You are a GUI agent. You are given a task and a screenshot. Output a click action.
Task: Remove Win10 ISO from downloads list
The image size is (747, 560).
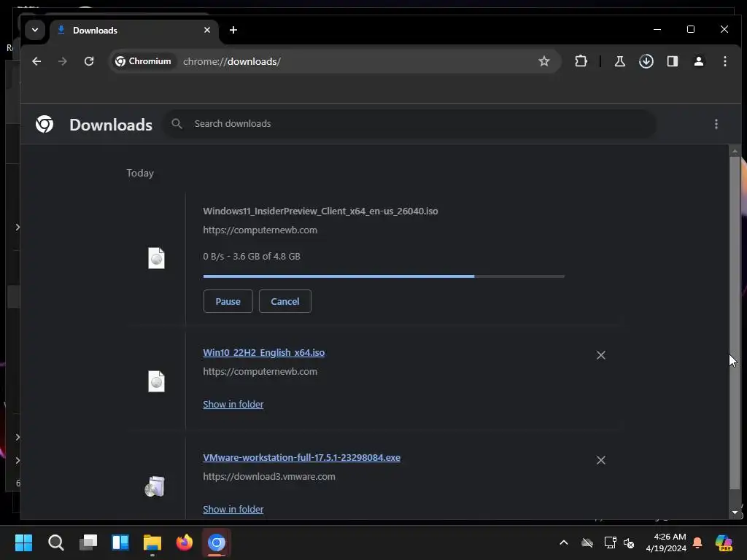pyautogui.click(x=601, y=355)
